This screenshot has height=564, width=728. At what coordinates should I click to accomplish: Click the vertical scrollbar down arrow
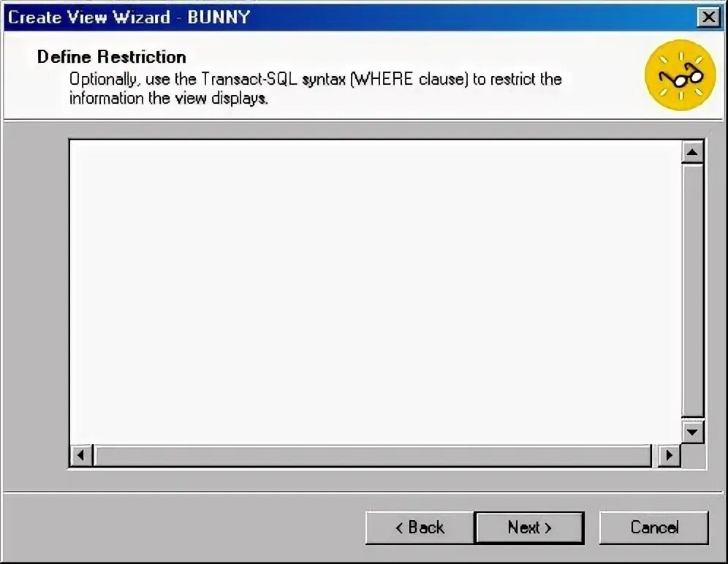[x=692, y=432]
